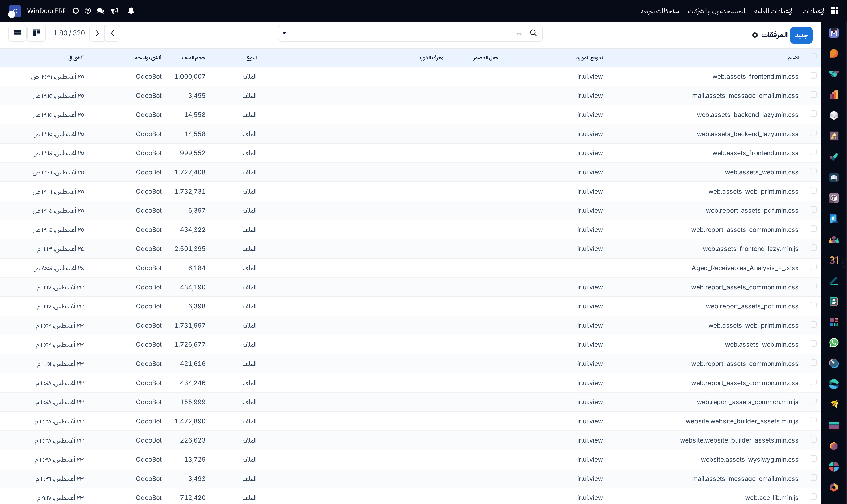Switch to kanban view
The width and height of the screenshot is (847, 504).
click(x=36, y=33)
